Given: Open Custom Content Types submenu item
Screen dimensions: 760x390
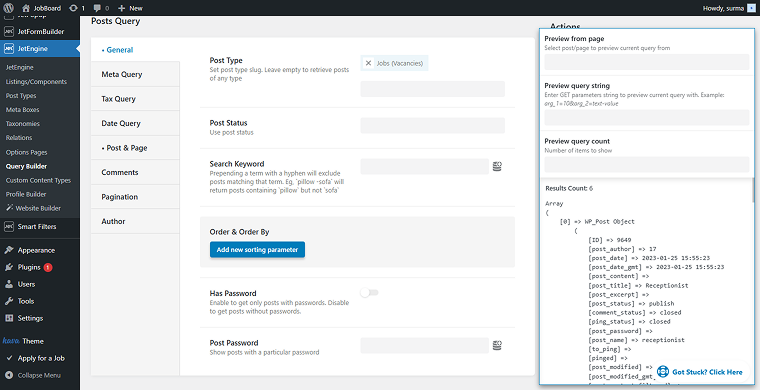Looking at the screenshot, I should 38,180.
